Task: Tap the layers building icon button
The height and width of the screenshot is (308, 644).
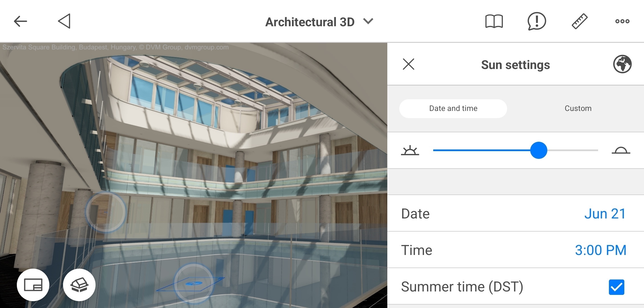Action: coord(79,285)
